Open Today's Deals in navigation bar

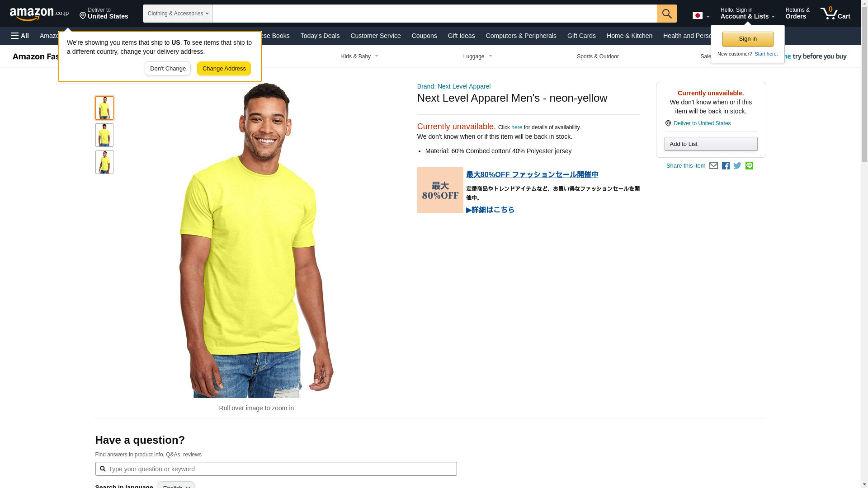(x=320, y=36)
